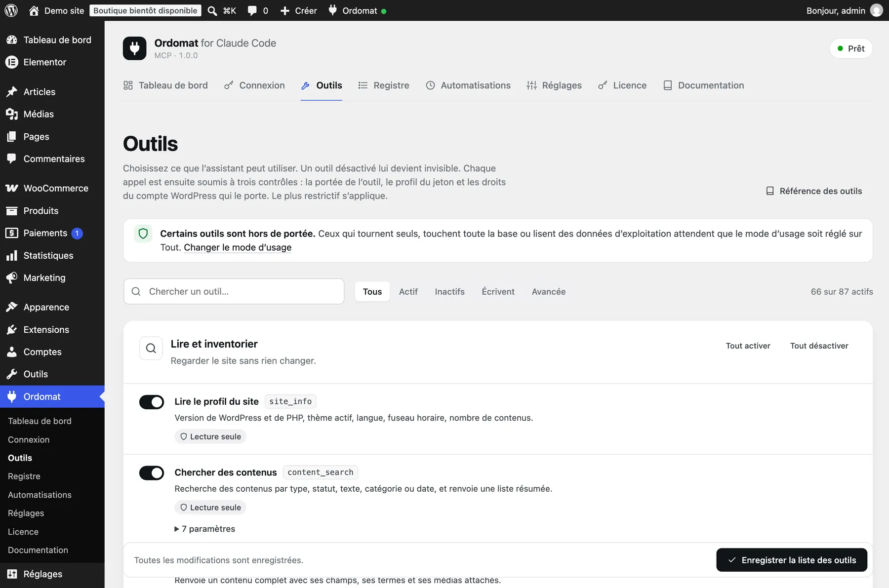Click the Elementor sidebar icon
889x588 pixels.
coord(12,62)
